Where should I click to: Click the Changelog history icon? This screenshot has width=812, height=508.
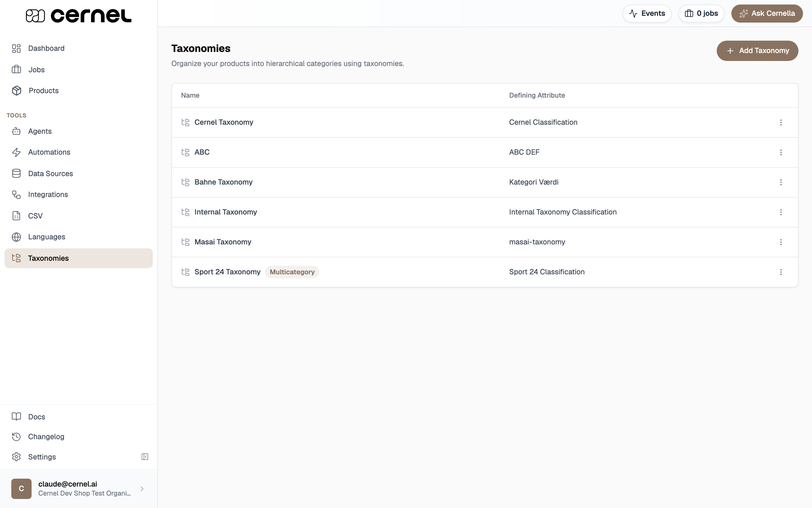[16, 436]
